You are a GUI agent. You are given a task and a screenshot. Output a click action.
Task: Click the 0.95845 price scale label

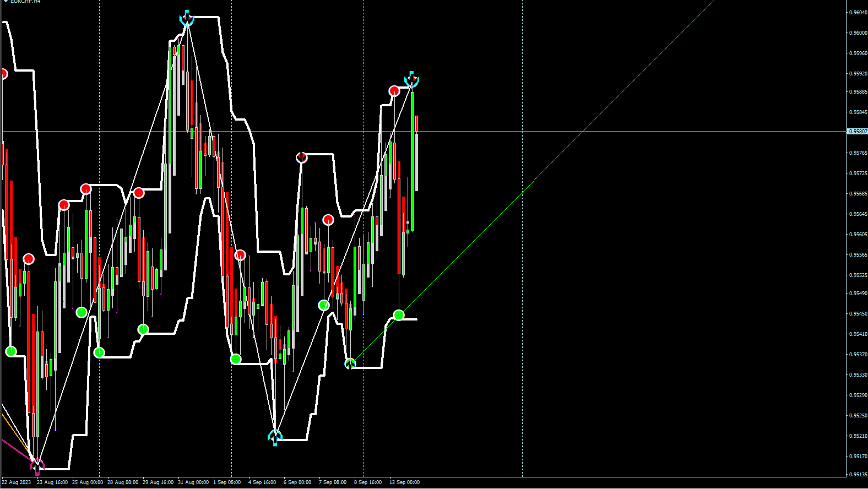click(x=858, y=112)
